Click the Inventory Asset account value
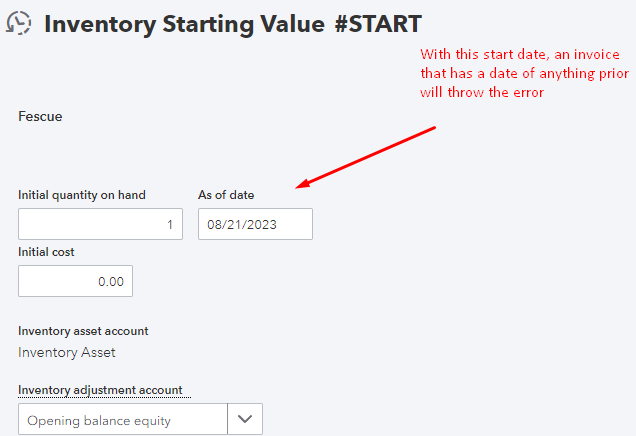The width and height of the screenshot is (636, 436). click(67, 352)
